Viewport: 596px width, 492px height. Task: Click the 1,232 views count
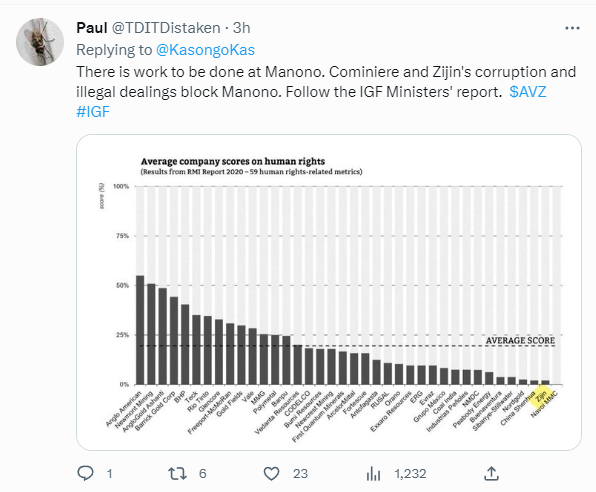(x=410, y=473)
